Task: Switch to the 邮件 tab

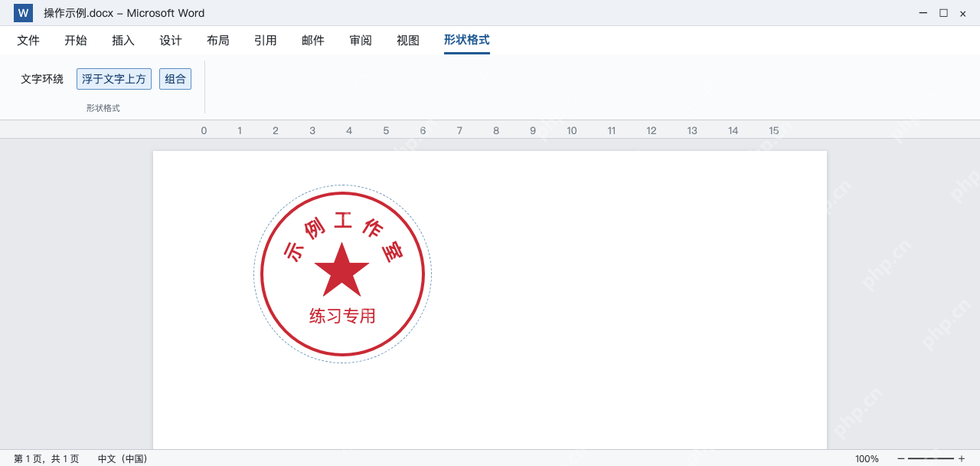Action: click(x=313, y=41)
